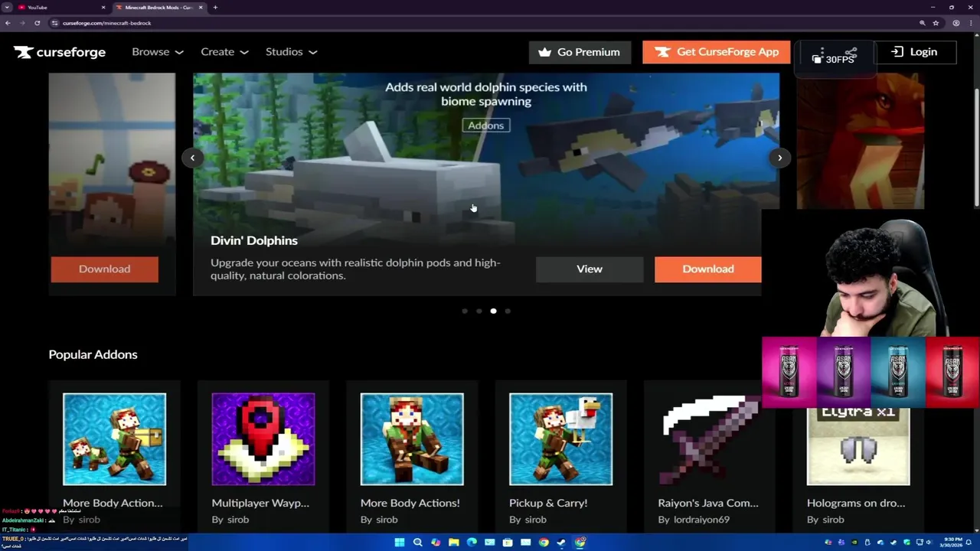Click the Addons tag on the banner
Image resolution: width=980 pixels, height=551 pixels.
[x=486, y=126]
